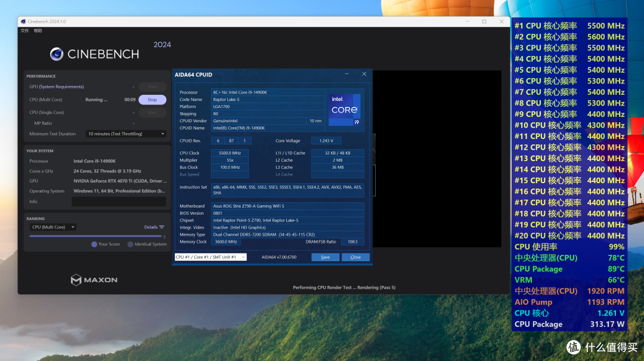Click the DRAM:FSB Ratio value 108:3
This screenshot has width=644, height=361.
[x=352, y=242]
